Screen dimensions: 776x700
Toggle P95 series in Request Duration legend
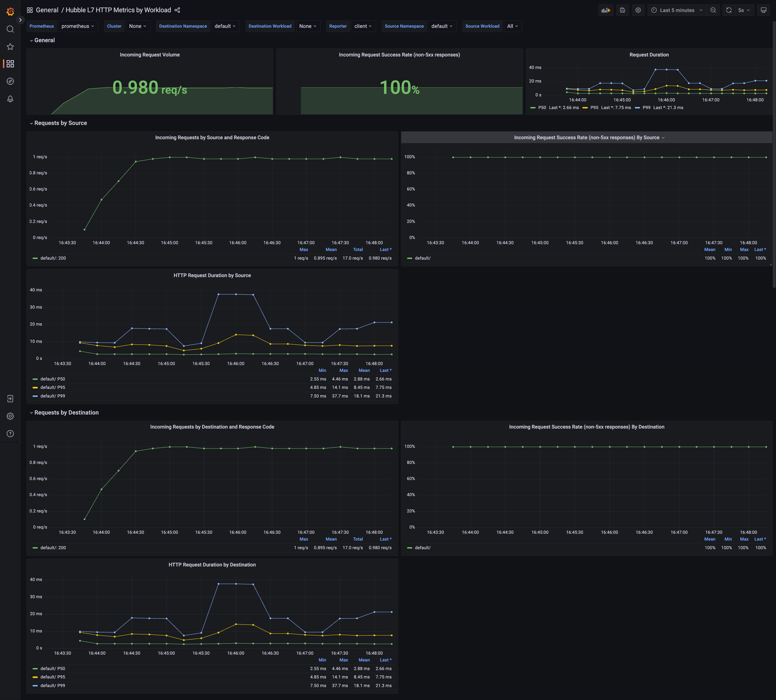click(594, 108)
